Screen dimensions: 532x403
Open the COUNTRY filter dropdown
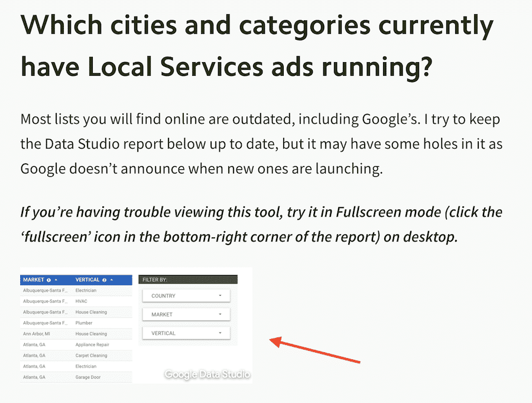[x=186, y=296]
